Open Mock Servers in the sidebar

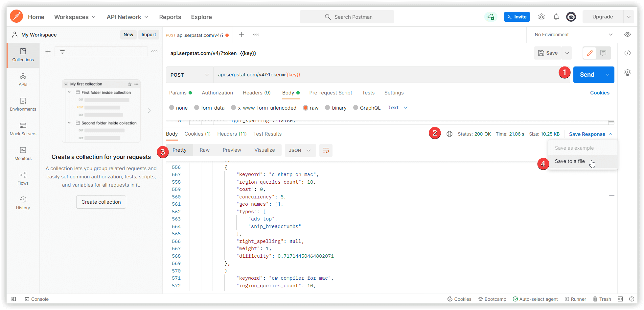point(23,129)
